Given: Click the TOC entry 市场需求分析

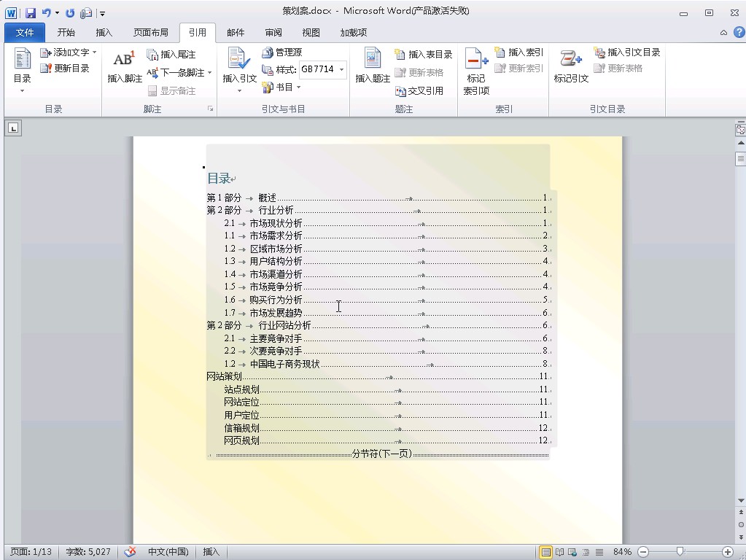Looking at the screenshot, I should [x=276, y=236].
